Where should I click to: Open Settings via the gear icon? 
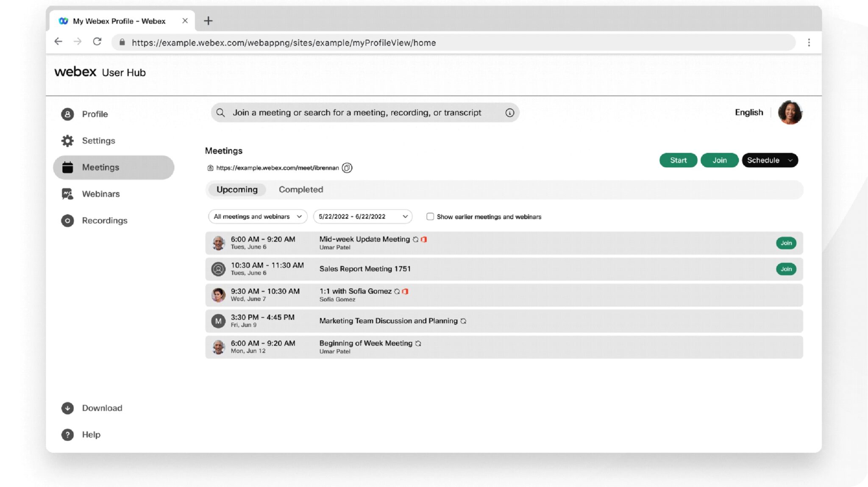click(67, 140)
